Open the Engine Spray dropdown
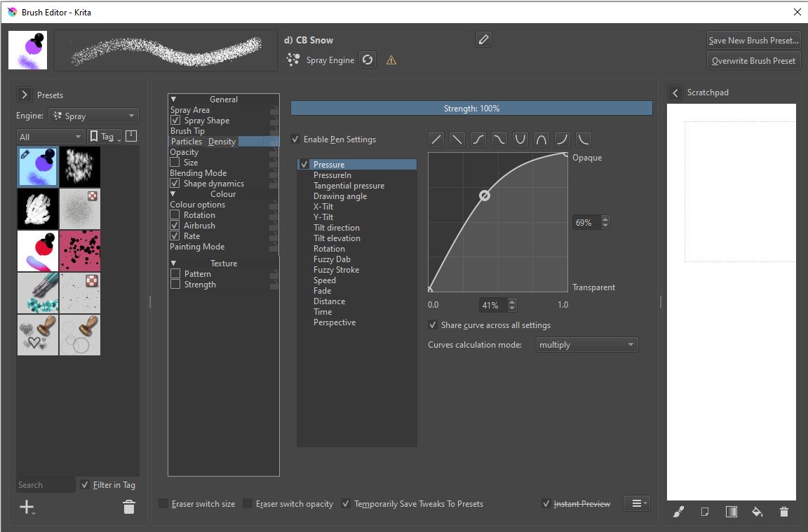Image resolution: width=808 pixels, height=532 pixels. [94, 116]
